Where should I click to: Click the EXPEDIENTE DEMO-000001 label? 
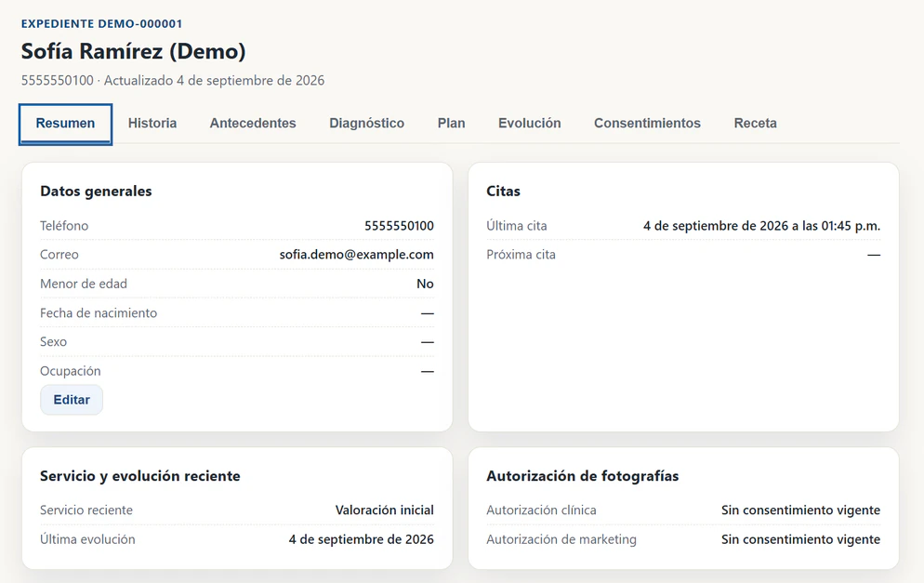coord(102,24)
